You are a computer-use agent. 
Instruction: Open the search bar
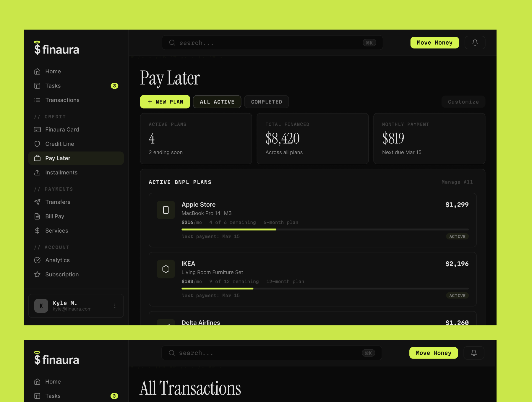[272, 43]
